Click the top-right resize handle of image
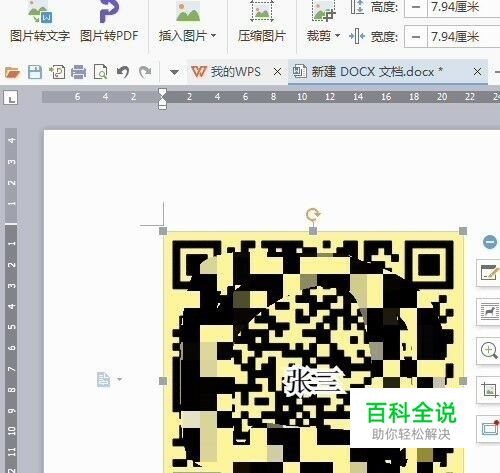Screen dimensions: 500x473 tap(463, 231)
